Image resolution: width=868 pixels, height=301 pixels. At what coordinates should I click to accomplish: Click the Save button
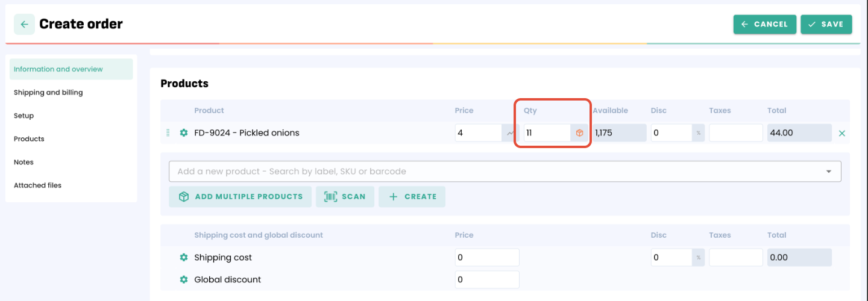pyautogui.click(x=826, y=24)
